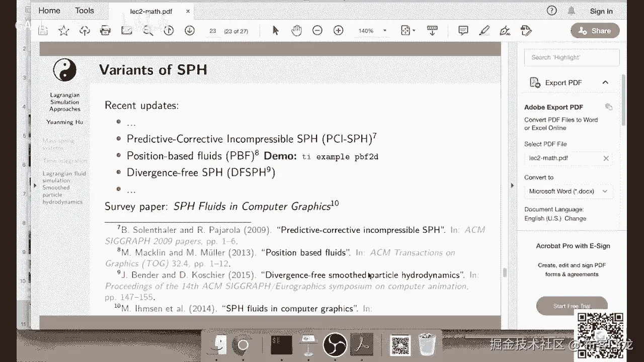Click the stamp tool icon
The width and height of the screenshot is (644, 362).
[x=526, y=31]
